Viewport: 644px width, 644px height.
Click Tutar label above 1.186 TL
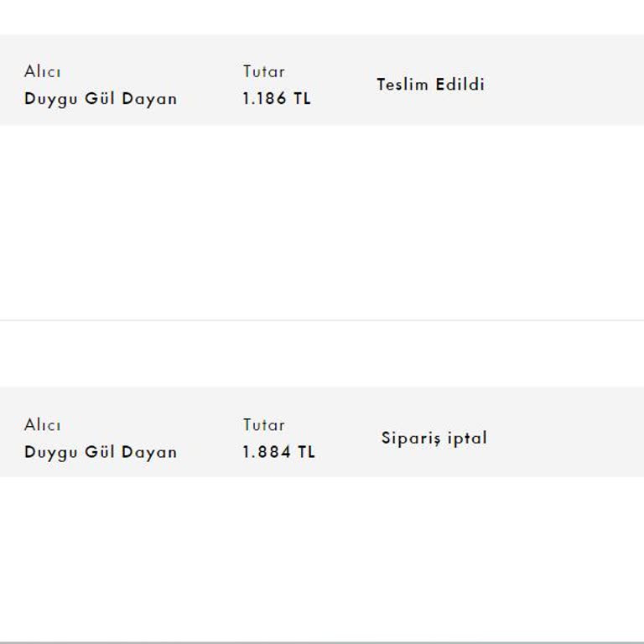264,72
